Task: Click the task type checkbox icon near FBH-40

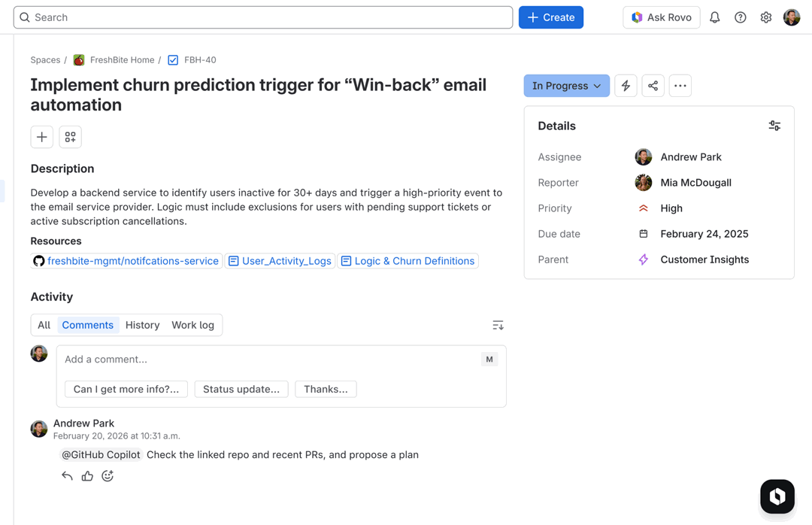Action: (173, 60)
